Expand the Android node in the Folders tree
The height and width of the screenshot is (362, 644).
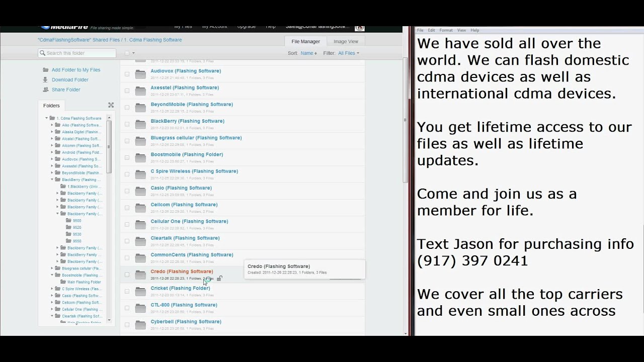coord(52,152)
